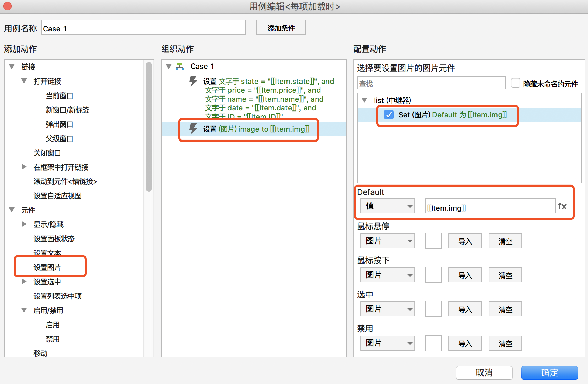The image size is (588, 384).
Task: Open the 鼠标按下 图片 dropdown
Action: (388, 275)
